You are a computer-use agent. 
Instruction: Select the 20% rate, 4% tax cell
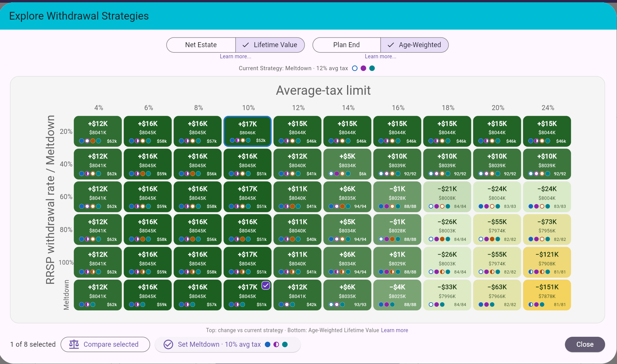click(x=98, y=131)
